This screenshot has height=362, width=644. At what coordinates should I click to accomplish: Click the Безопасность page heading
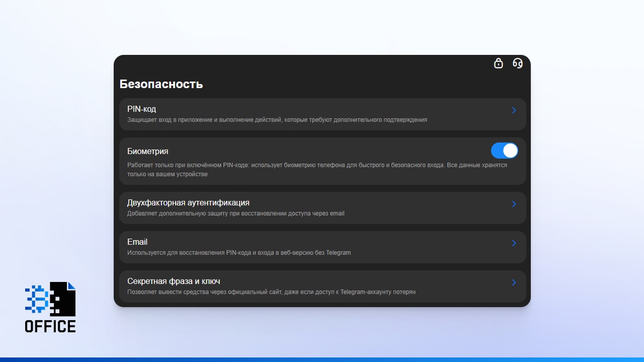pyautogui.click(x=161, y=84)
